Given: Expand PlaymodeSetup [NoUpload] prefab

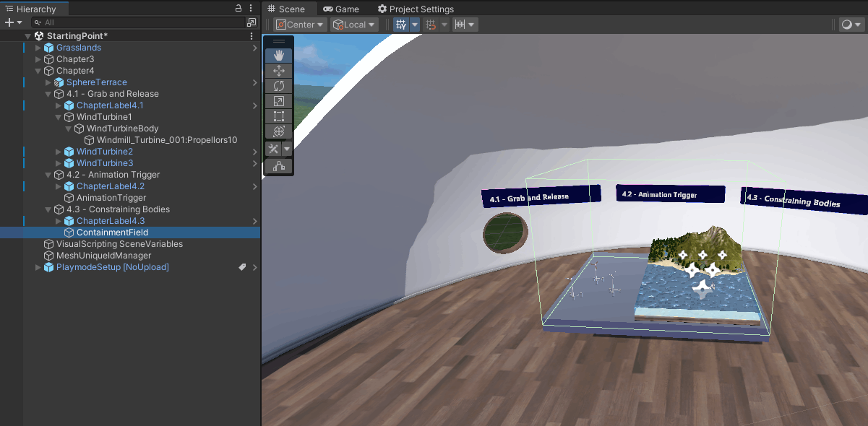Looking at the screenshot, I should point(38,267).
